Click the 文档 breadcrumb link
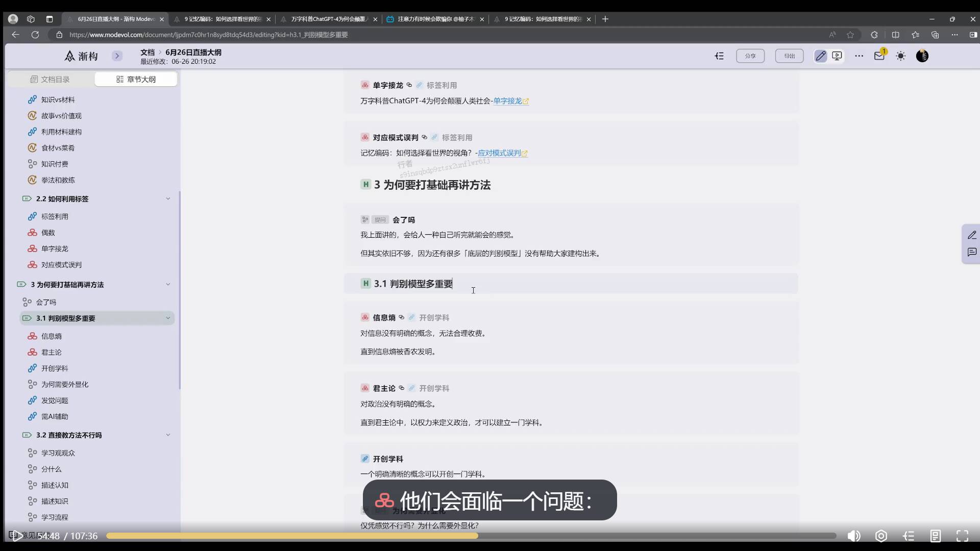Viewport: 980px width, 551px height. (148, 52)
